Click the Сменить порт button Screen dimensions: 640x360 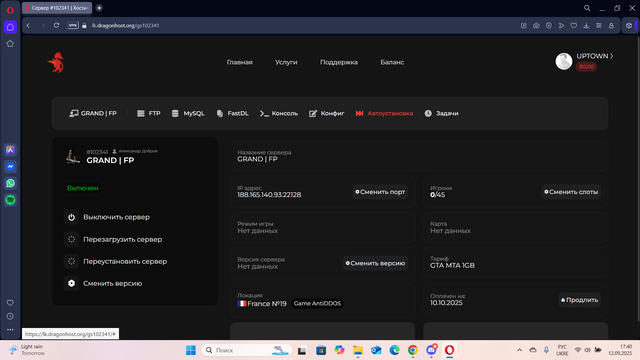pyautogui.click(x=380, y=192)
